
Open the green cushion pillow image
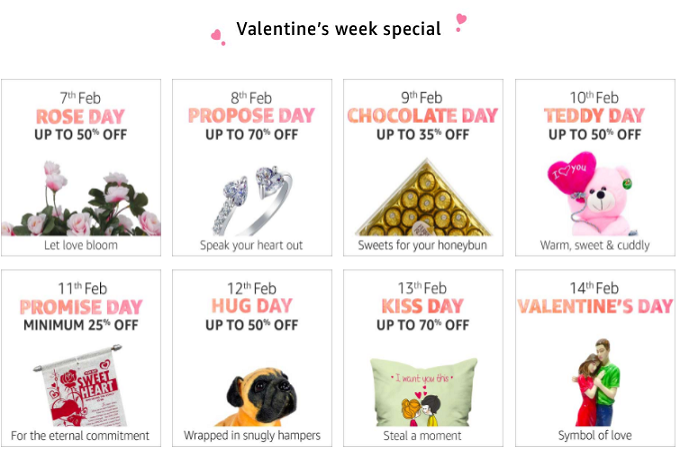point(424,392)
